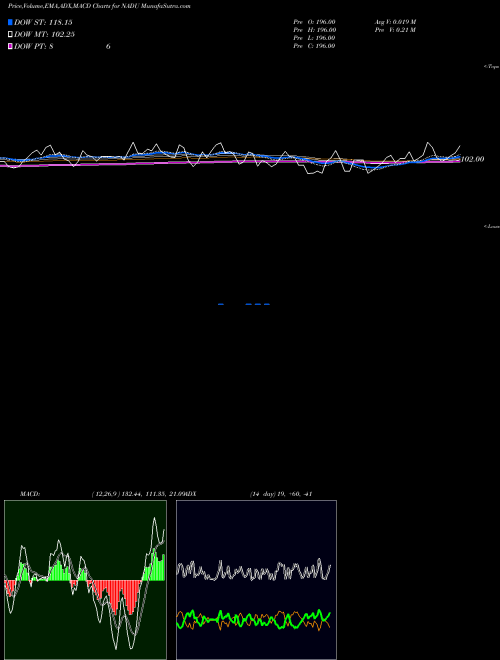
Task: Click the MACD (12,26,9) parameter values
Action: click(139, 494)
